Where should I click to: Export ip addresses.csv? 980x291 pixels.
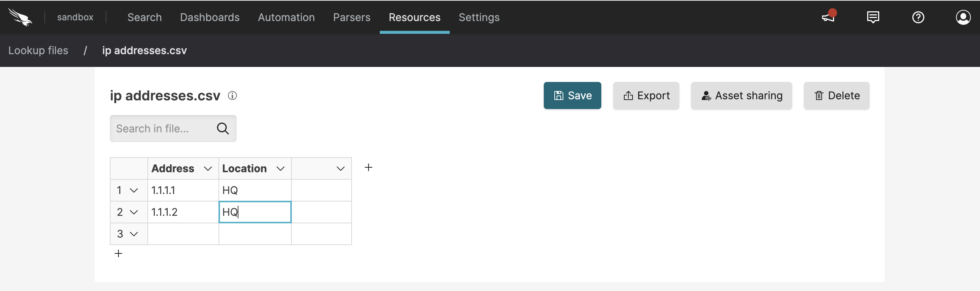646,95
